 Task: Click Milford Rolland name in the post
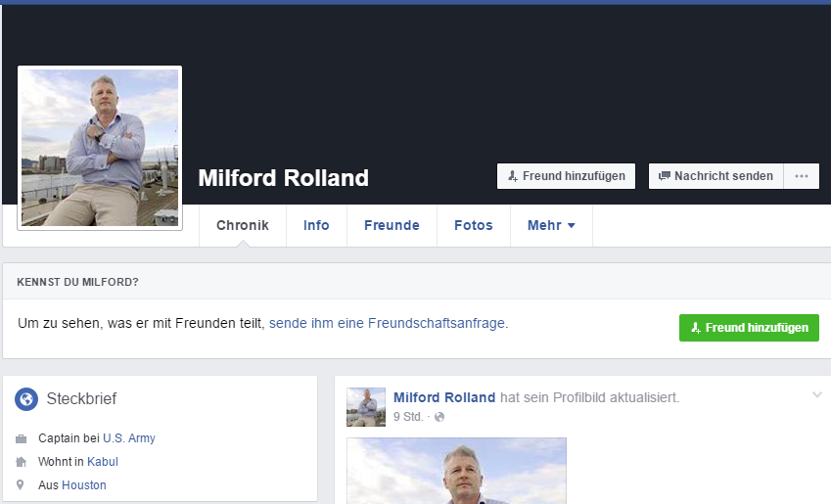click(444, 397)
